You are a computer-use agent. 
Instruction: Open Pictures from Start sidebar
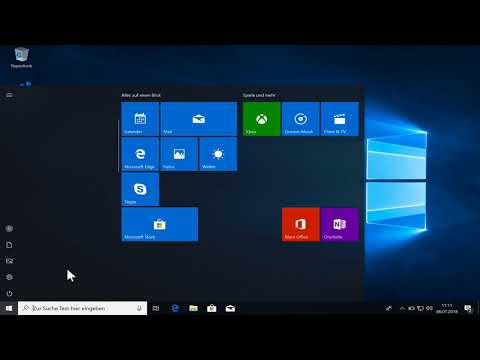coord(9,261)
